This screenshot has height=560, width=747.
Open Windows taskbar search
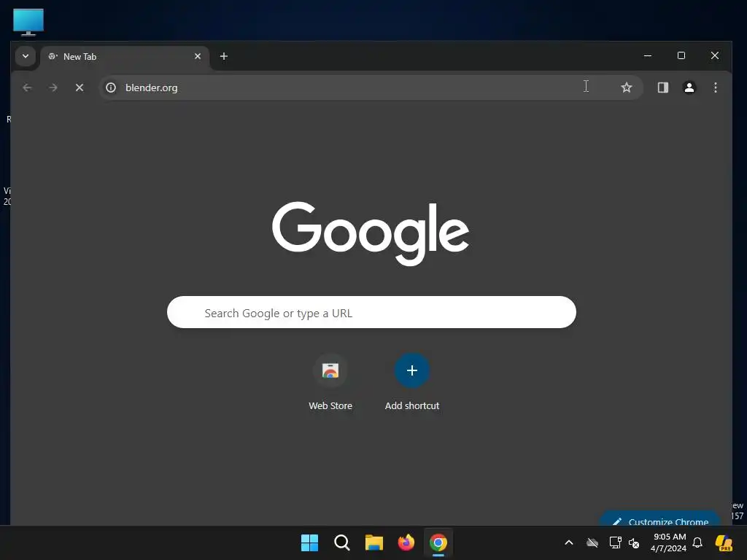[341, 542]
